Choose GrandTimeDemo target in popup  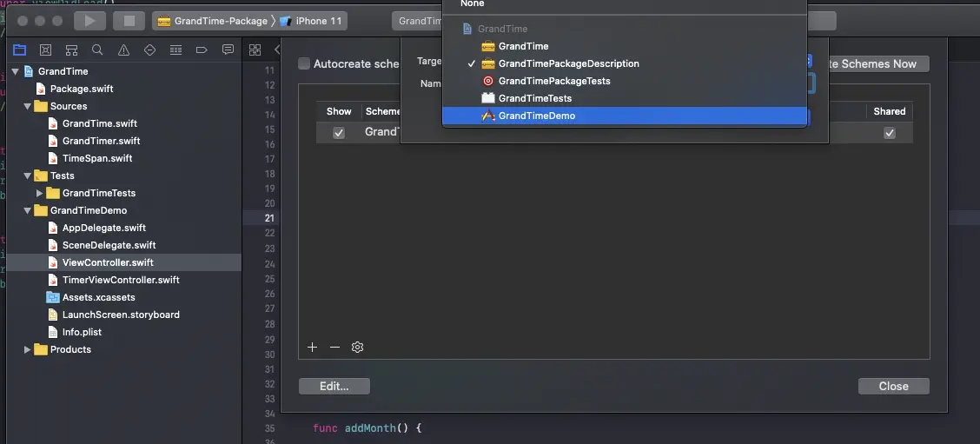(625, 116)
